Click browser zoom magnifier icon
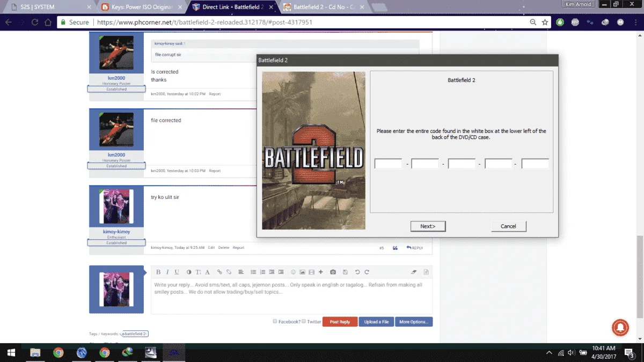Viewport: 644px width, 362px height. (x=533, y=23)
